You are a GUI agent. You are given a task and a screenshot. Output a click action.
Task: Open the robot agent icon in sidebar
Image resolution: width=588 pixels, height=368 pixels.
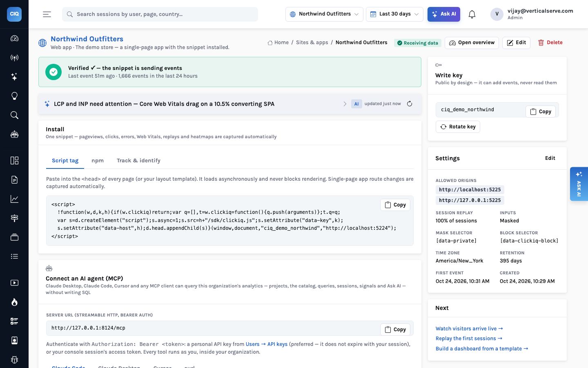[14, 135]
